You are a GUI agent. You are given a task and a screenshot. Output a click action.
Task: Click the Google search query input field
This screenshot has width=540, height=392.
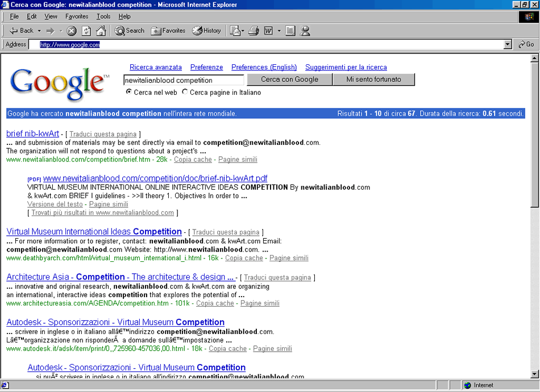[184, 80]
